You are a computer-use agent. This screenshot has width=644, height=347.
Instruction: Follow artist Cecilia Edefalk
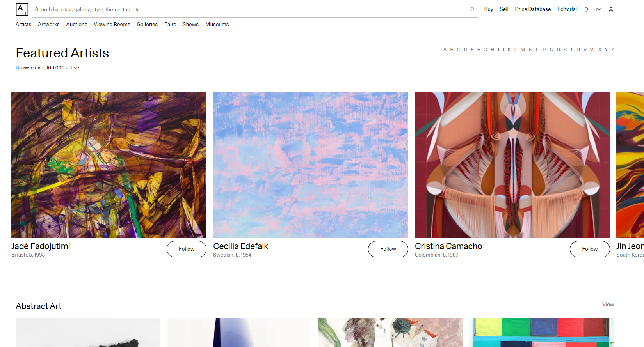[x=388, y=249]
